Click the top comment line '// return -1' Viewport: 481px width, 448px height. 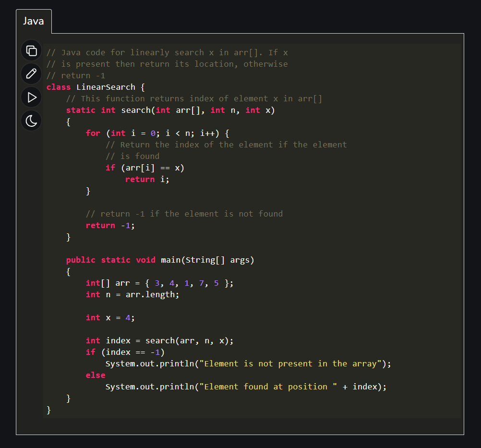pos(76,75)
